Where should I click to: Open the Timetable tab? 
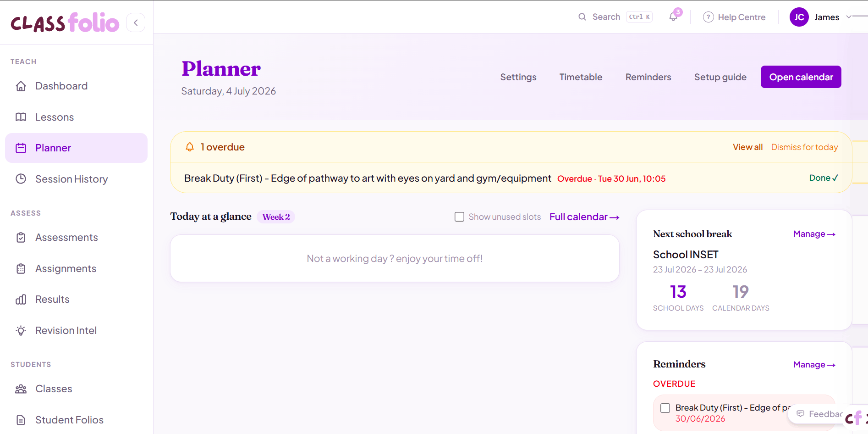(581, 77)
